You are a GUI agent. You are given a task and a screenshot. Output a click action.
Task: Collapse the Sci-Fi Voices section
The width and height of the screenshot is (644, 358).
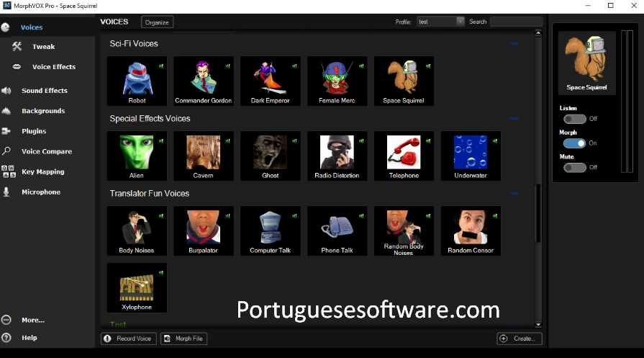(x=514, y=43)
